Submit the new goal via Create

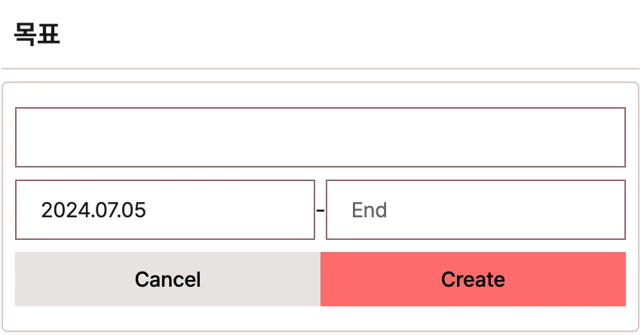tap(473, 279)
